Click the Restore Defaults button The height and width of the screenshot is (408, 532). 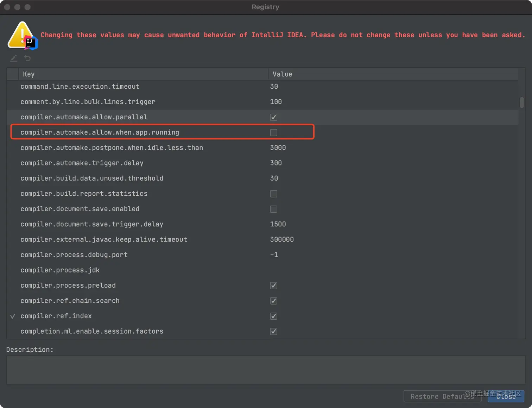[x=442, y=396]
